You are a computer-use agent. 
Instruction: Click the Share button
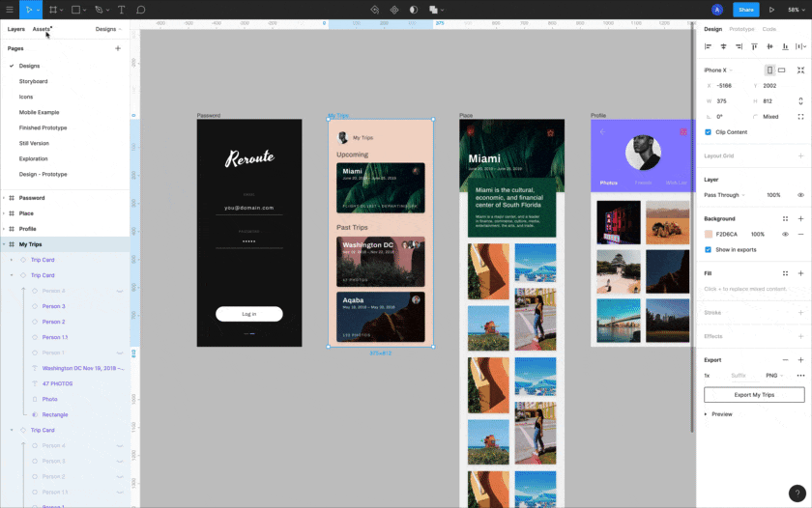[745, 10]
